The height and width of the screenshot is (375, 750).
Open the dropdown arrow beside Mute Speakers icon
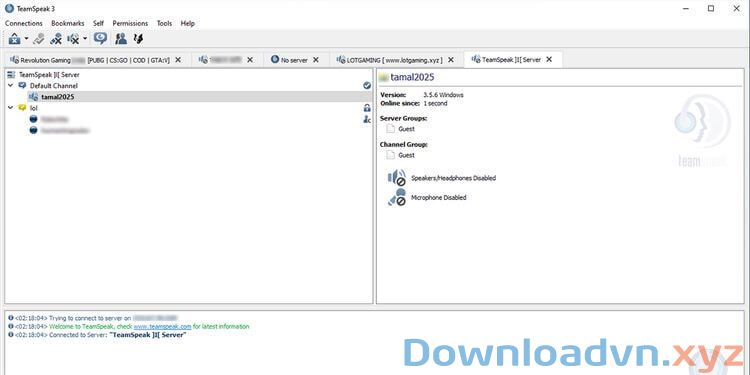click(85, 39)
